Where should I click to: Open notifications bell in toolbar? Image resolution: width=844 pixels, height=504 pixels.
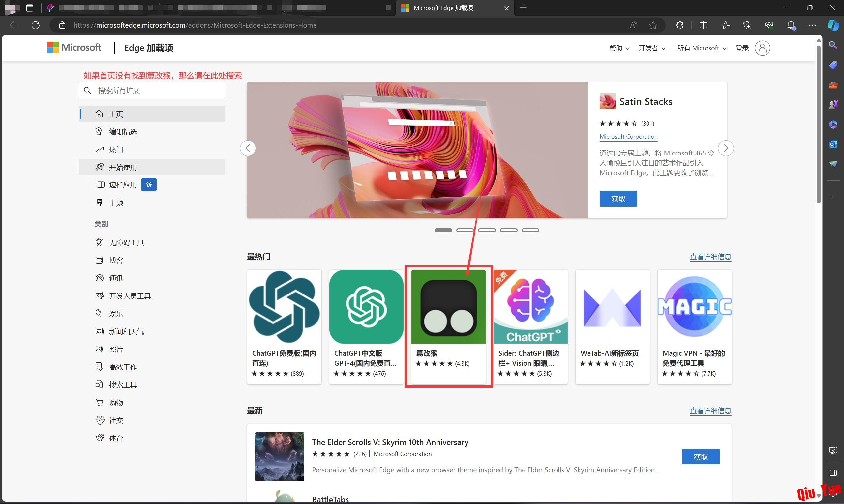point(791,25)
